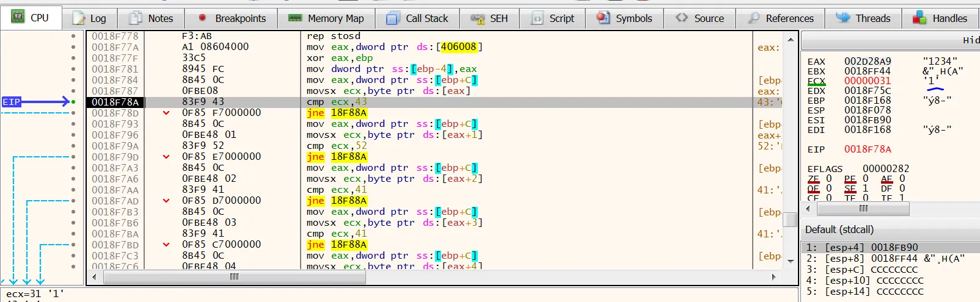This screenshot has width=980, height=302.
Task: Select the ECX value 00000031
Action: (868, 81)
